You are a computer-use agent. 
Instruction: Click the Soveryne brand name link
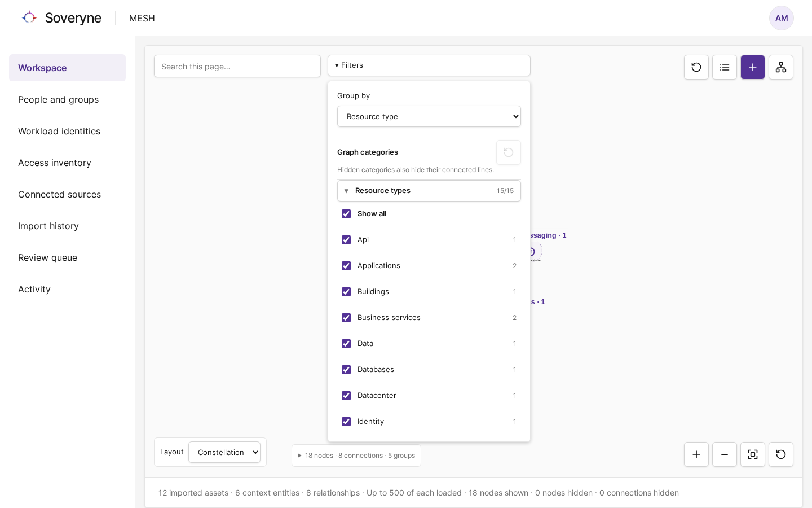pos(73,18)
